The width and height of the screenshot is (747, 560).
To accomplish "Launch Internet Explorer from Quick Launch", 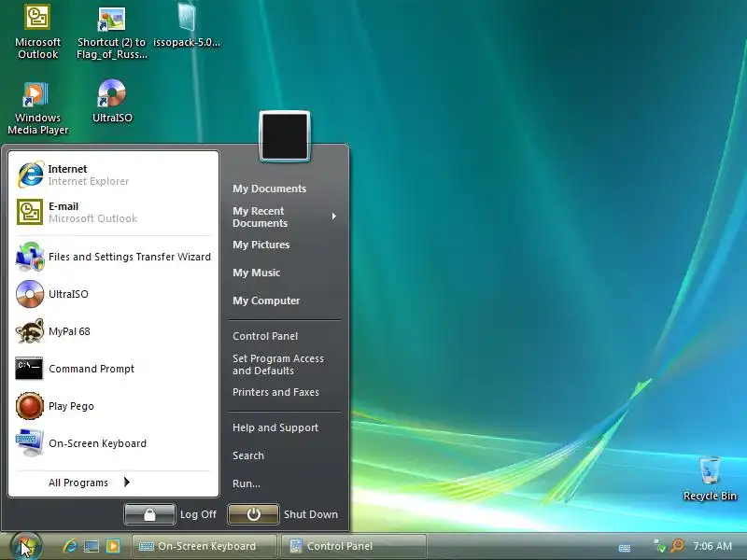I will pos(70,546).
